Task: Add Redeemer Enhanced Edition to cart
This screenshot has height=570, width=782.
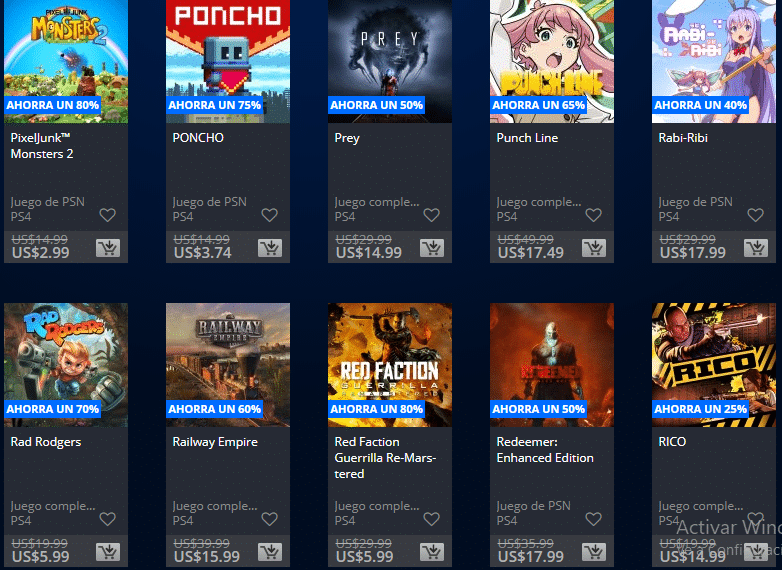Action: pyautogui.click(x=594, y=553)
